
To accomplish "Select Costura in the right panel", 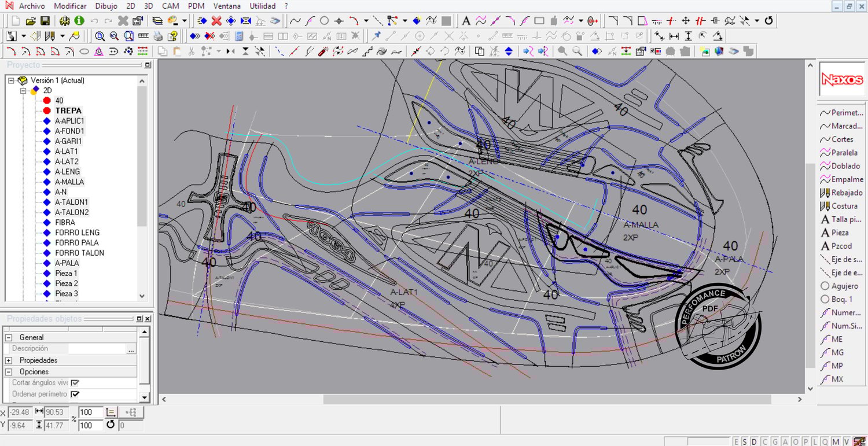I will point(844,206).
